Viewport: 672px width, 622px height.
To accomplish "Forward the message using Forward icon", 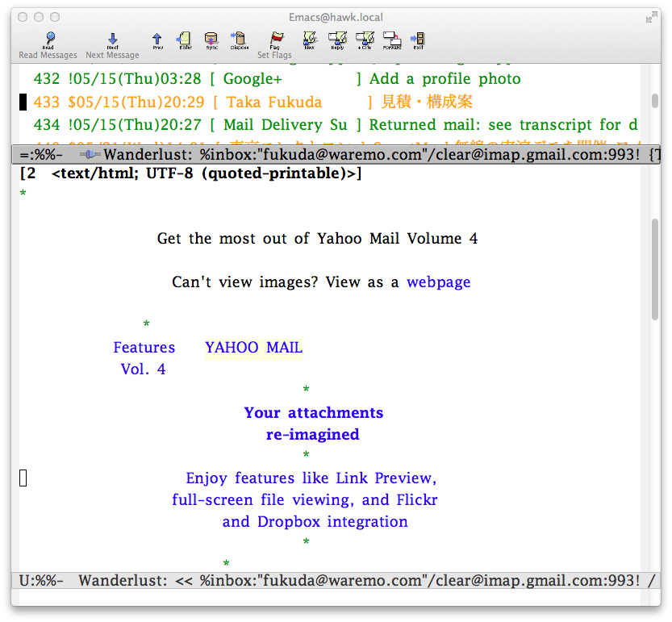I will click(392, 40).
